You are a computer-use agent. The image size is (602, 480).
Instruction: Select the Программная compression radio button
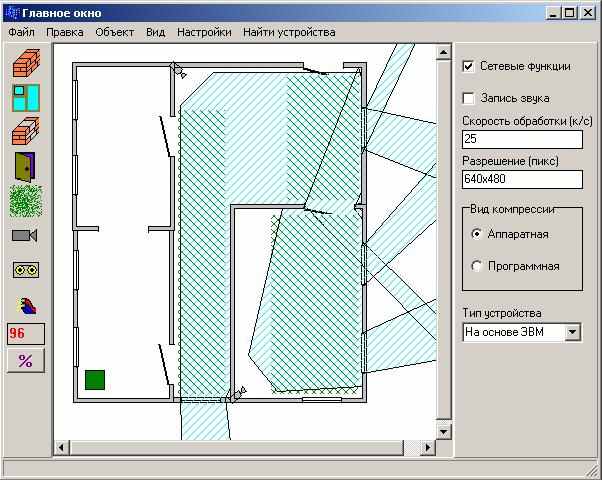(x=476, y=266)
